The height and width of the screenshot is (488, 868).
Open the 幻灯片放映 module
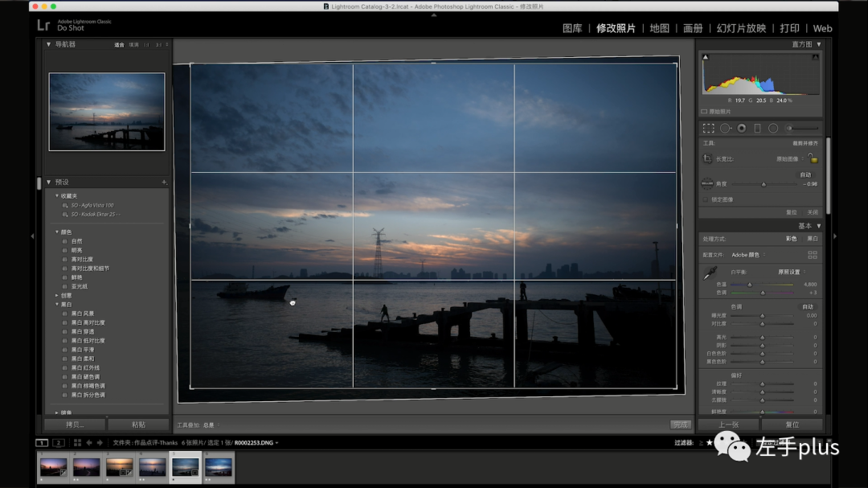741,28
